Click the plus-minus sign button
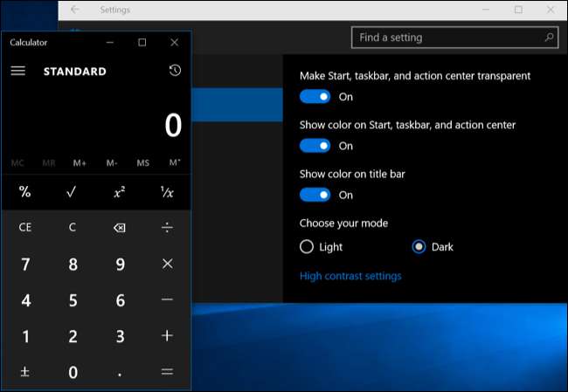 pyautogui.click(x=24, y=372)
